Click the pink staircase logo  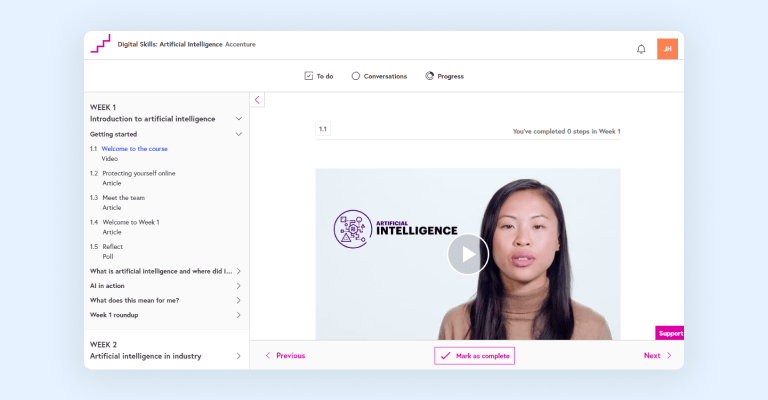pos(100,44)
